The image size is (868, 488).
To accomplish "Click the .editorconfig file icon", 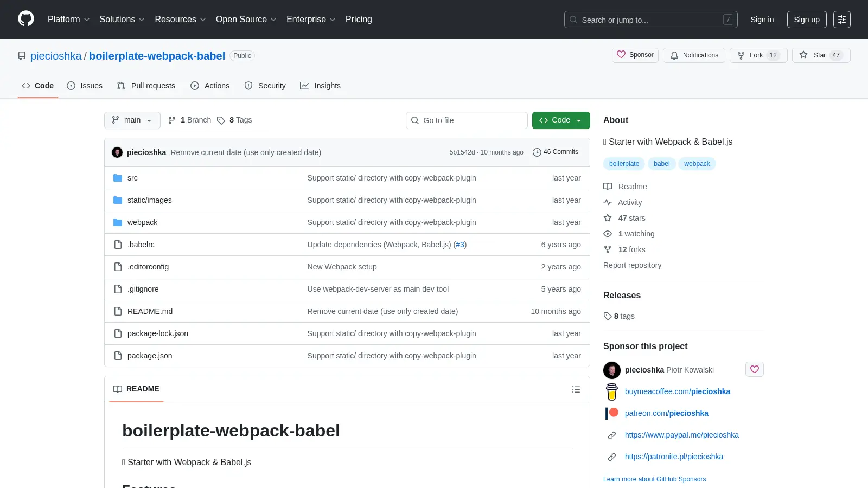I will (118, 267).
